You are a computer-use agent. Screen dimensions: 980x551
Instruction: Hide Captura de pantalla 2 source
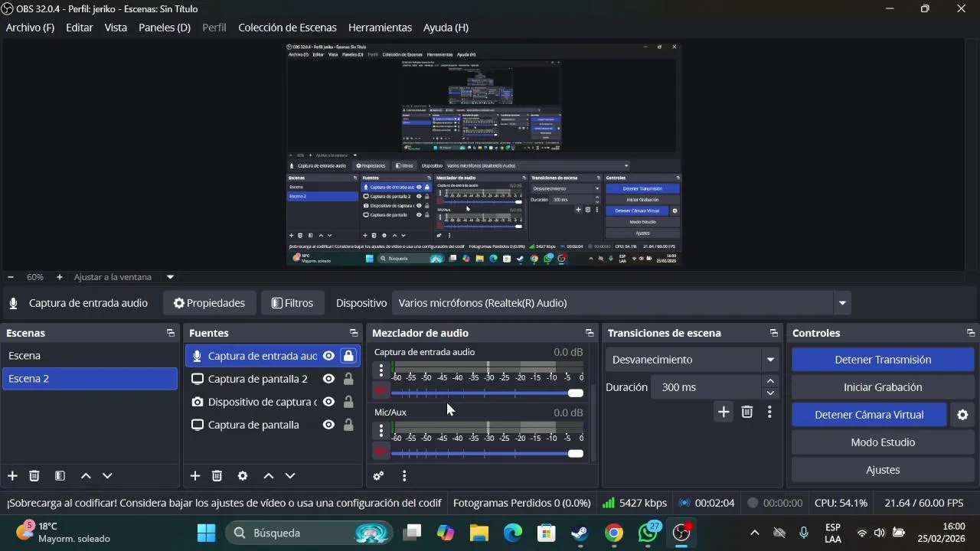[x=328, y=379]
